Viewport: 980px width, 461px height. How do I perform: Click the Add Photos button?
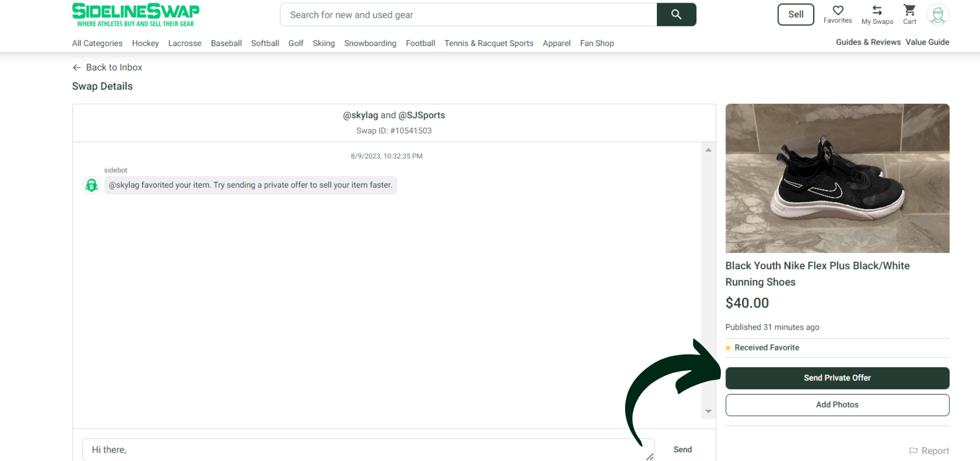837,405
